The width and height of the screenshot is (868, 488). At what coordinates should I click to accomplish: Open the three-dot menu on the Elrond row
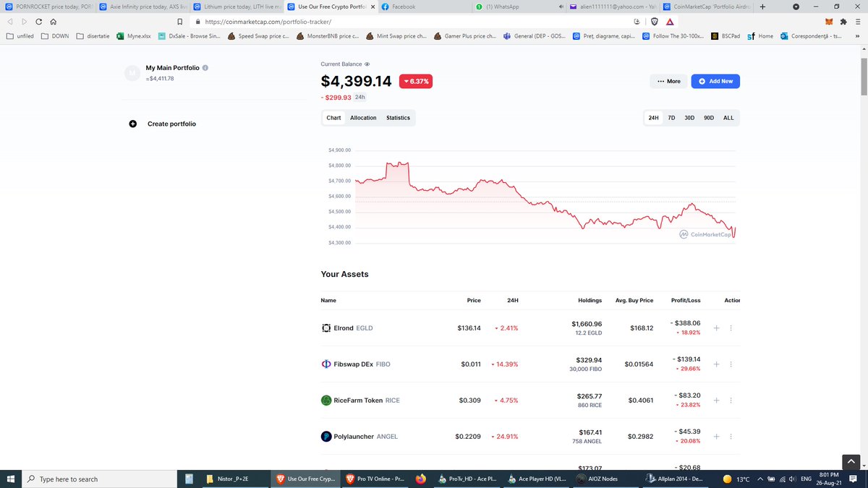pyautogui.click(x=731, y=328)
